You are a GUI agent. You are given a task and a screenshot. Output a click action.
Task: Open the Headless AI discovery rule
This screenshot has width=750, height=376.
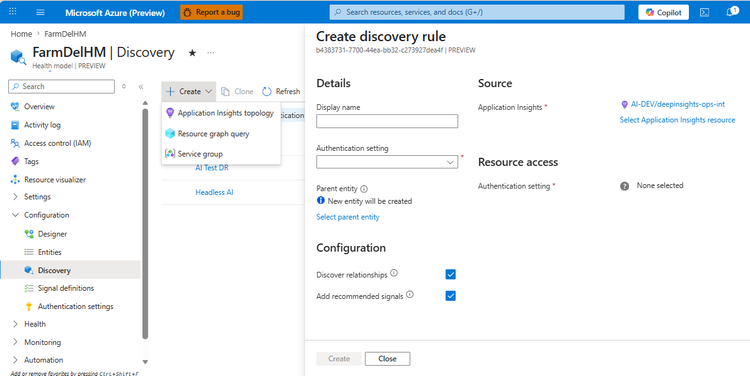click(214, 192)
